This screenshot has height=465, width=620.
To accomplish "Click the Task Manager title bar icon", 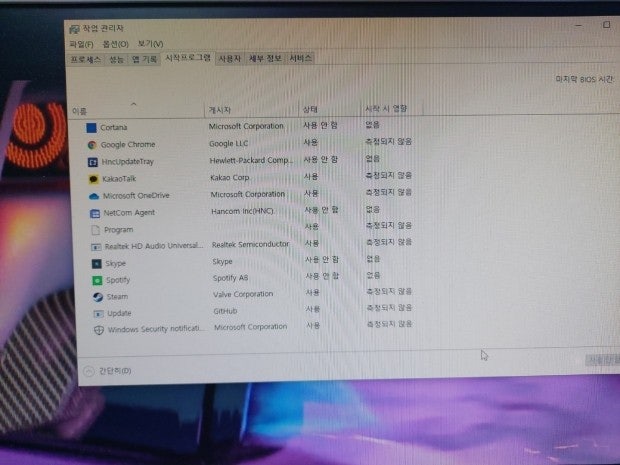I will point(74,29).
